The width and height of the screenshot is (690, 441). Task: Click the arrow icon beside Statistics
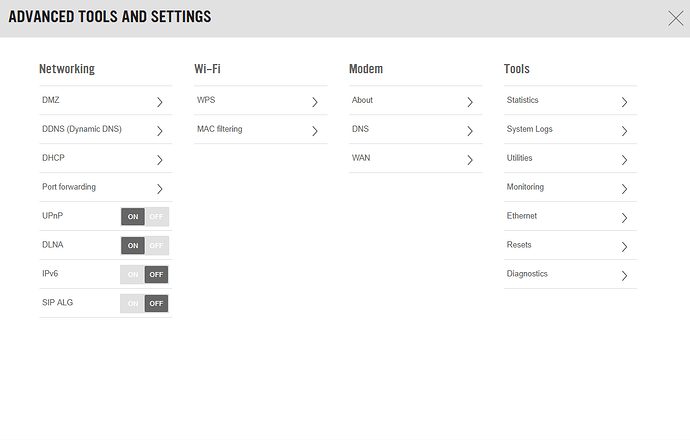click(624, 101)
